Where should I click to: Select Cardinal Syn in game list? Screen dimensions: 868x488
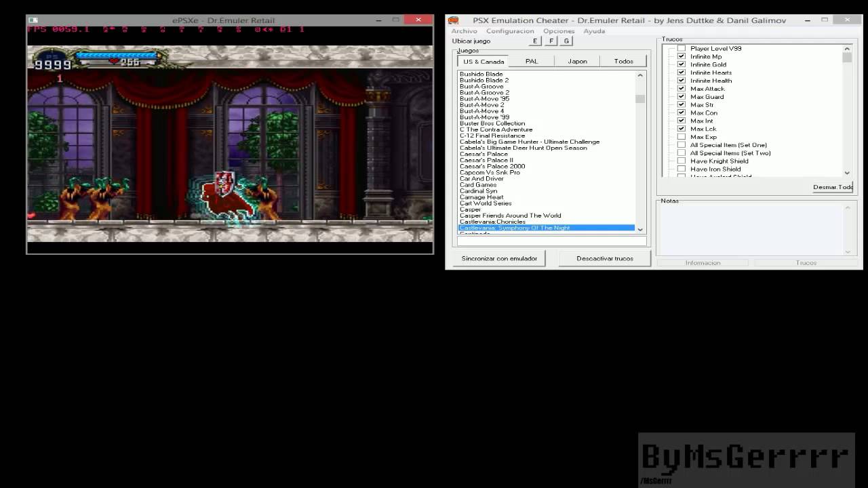pos(478,191)
